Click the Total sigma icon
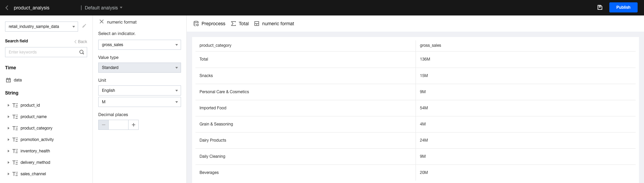Viewport: 644px width, 183px height. click(234, 24)
